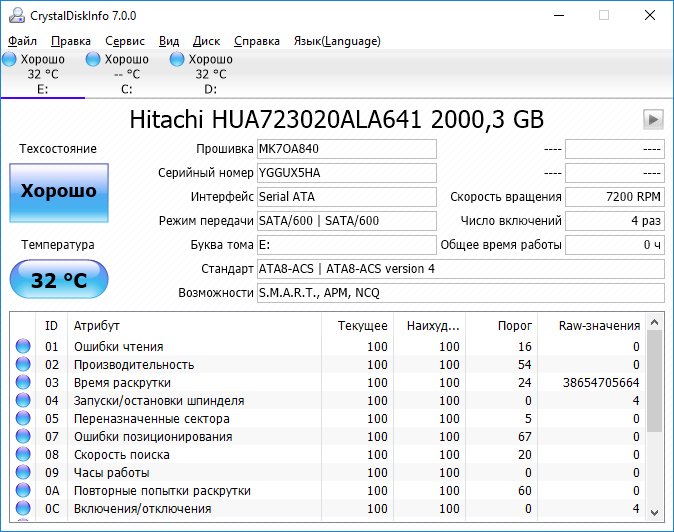Open the Справка menu
The height and width of the screenshot is (532, 674).
click(x=257, y=41)
